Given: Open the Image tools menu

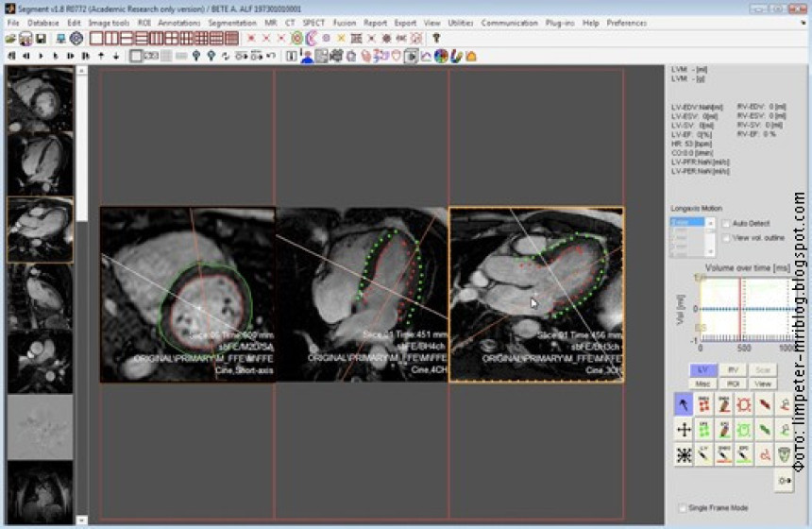Looking at the screenshot, I should [x=109, y=23].
